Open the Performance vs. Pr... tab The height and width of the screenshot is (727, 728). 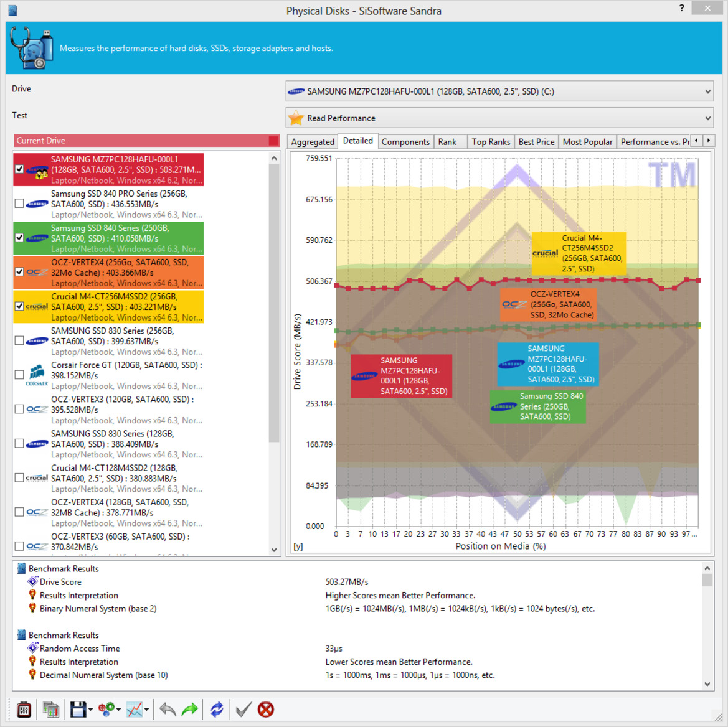click(x=654, y=141)
